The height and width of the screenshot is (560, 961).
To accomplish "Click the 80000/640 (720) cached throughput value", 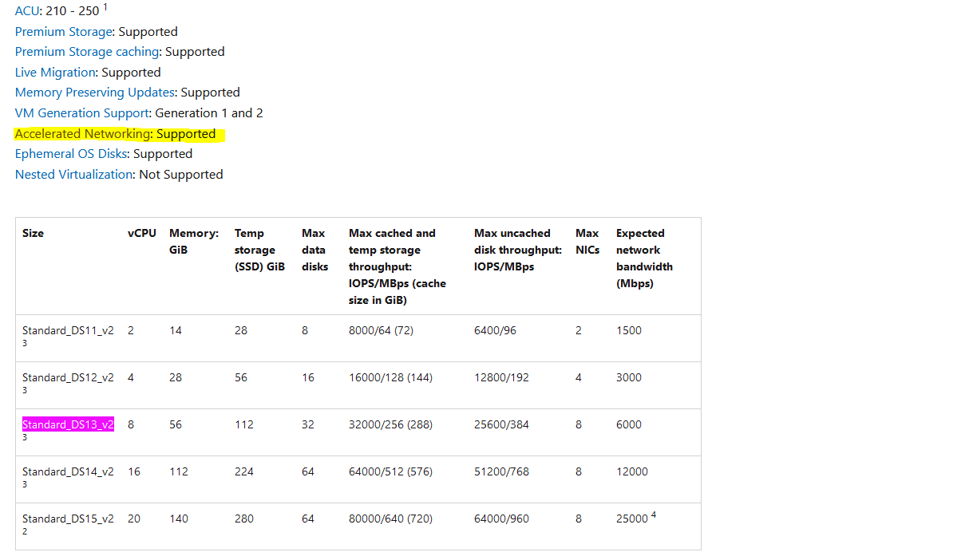I will pyautogui.click(x=390, y=519).
